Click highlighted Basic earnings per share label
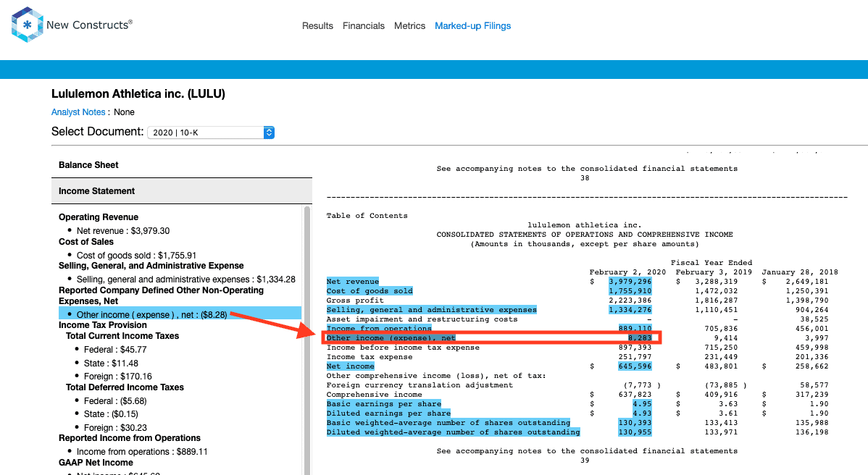This screenshot has width=868, height=475. click(x=383, y=403)
